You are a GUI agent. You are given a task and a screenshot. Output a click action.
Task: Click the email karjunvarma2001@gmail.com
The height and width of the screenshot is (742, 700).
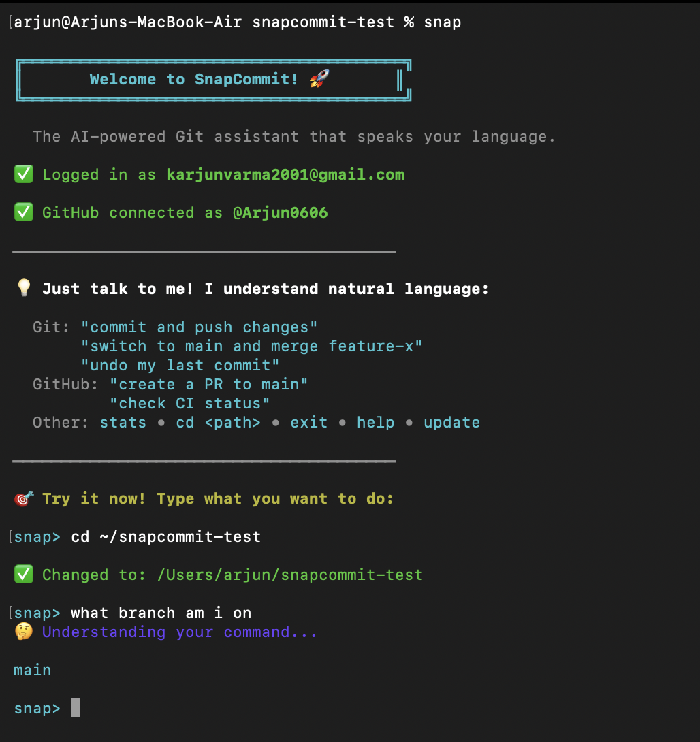click(x=285, y=175)
